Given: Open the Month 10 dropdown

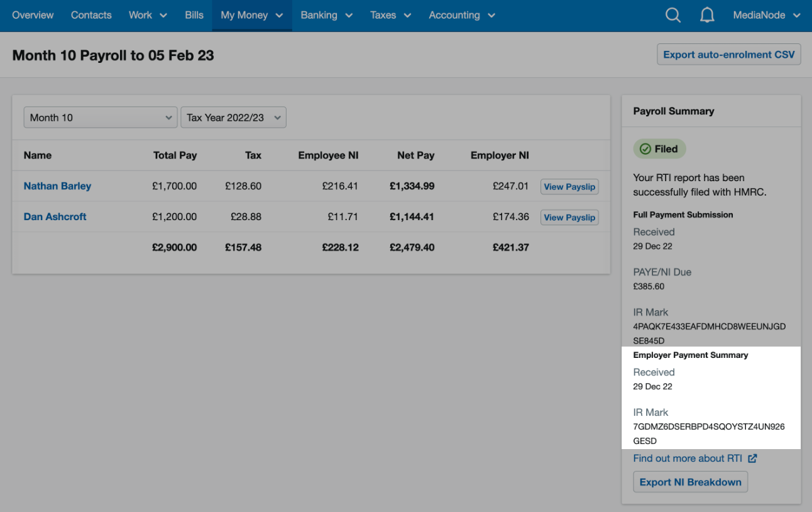Looking at the screenshot, I should click(100, 117).
